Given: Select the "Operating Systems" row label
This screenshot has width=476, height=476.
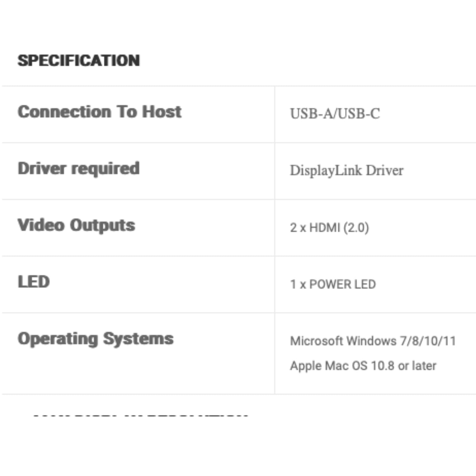Looking at the screenshot, I should click(x=96, y=339).
